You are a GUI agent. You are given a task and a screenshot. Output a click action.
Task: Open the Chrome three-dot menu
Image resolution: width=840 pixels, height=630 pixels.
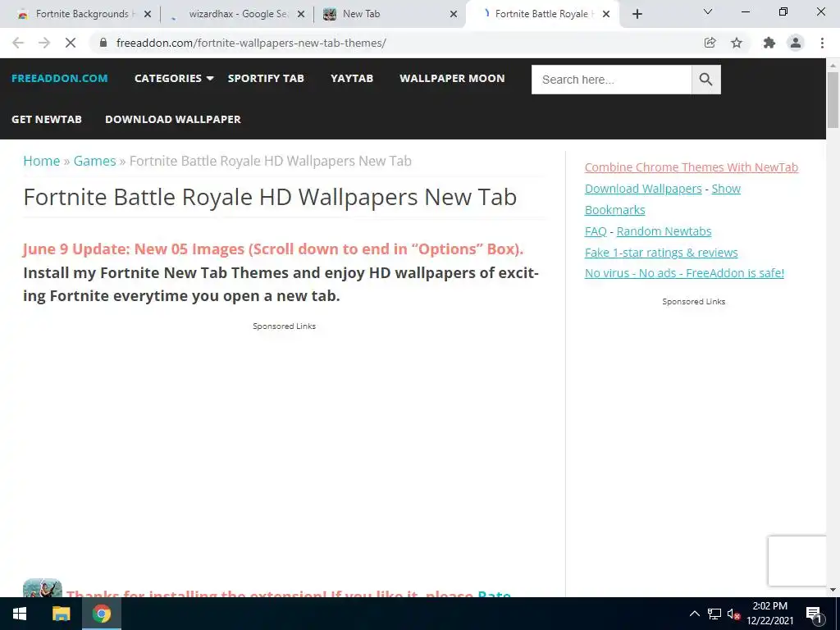[x=822, y=43]
